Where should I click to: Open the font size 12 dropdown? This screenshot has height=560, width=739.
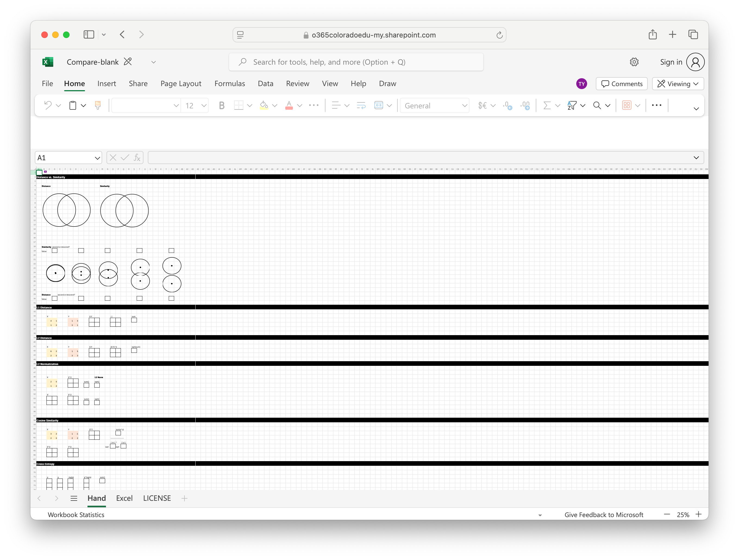pyautogui.click(x=204, y=106)
